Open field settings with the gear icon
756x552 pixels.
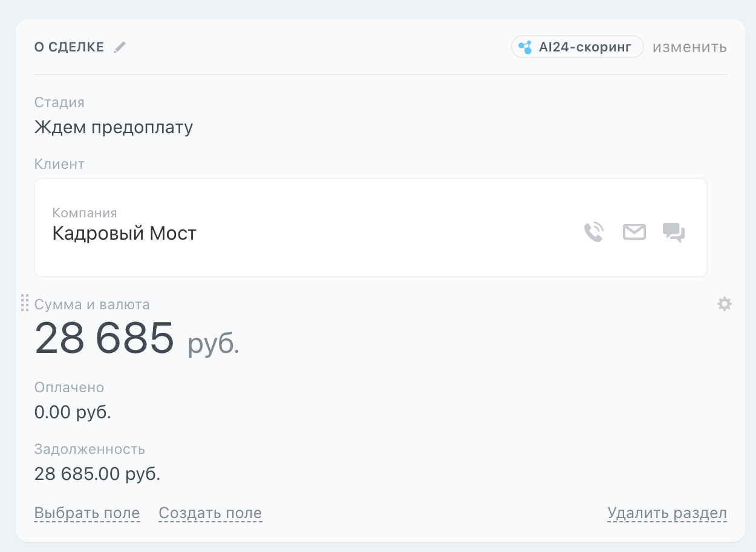point(724,304)
